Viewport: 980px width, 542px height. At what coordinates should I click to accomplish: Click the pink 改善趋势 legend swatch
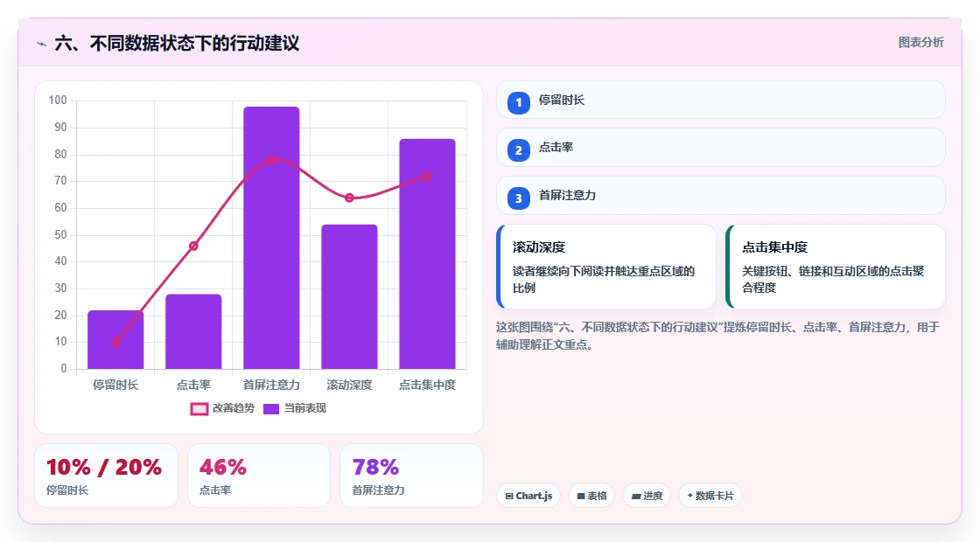tap(199, 409)
